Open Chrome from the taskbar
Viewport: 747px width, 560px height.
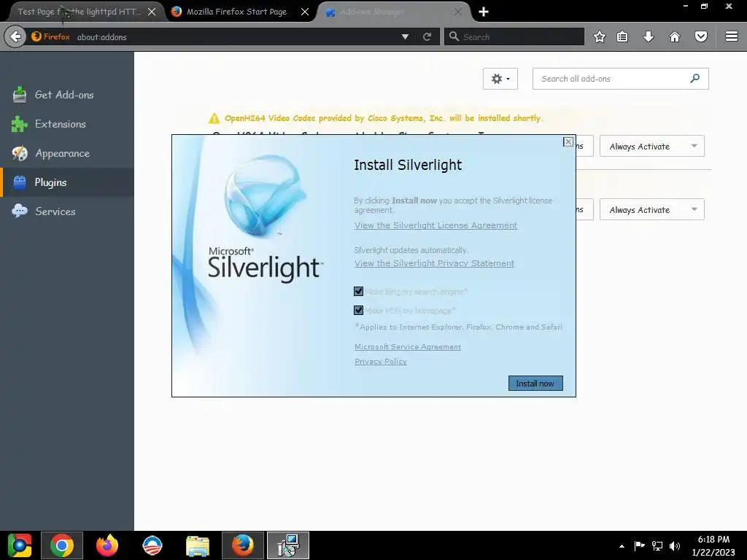pos(62,545)
